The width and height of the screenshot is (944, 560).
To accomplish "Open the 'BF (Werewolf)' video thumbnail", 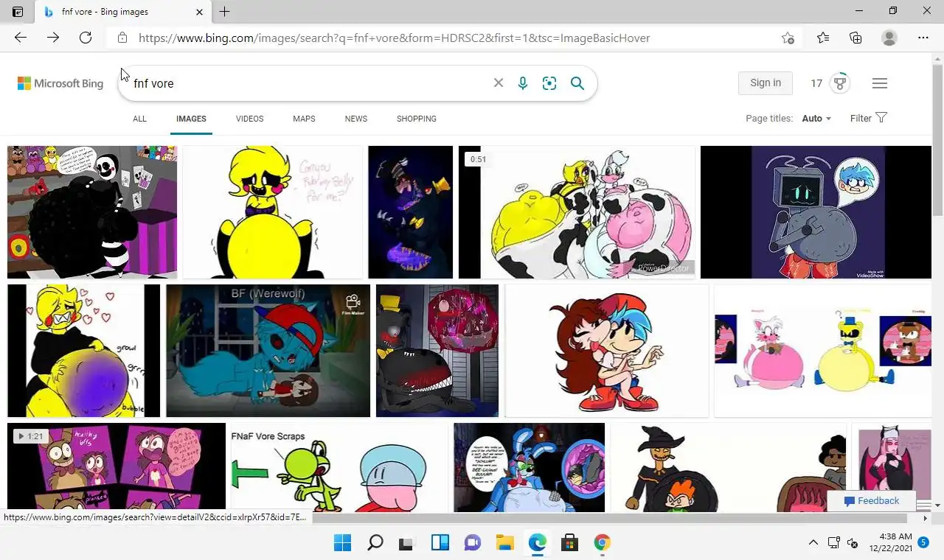I will 268,351.
